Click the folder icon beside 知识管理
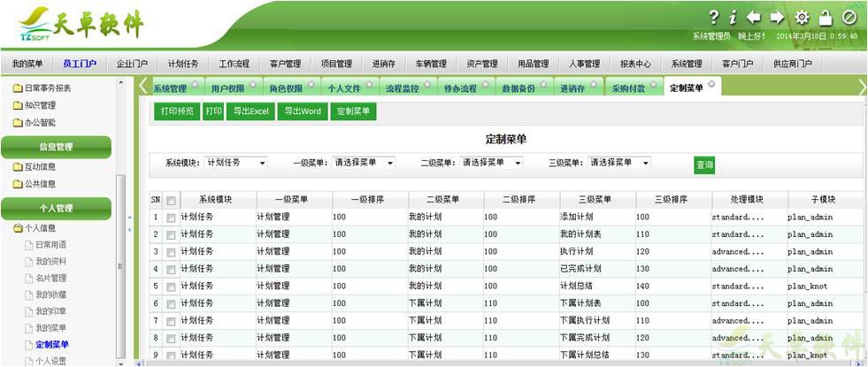This screenshot has width=868, height=367. 18,106
